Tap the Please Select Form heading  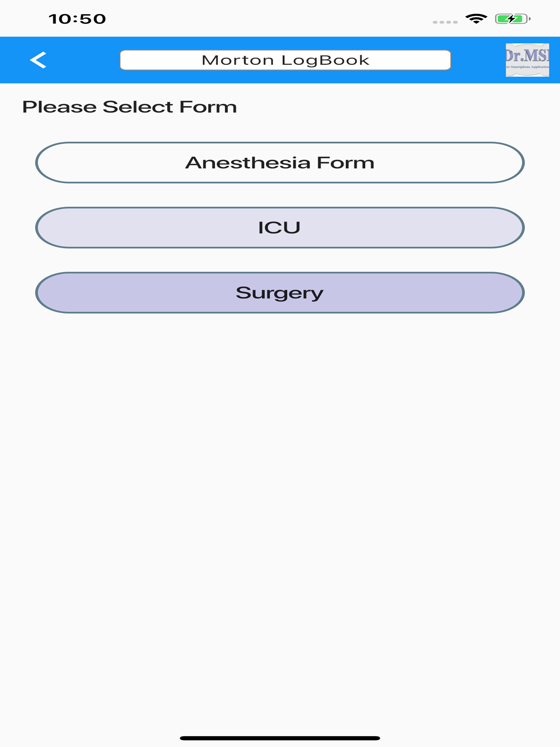pyautogui.click(x=129, y=107)
